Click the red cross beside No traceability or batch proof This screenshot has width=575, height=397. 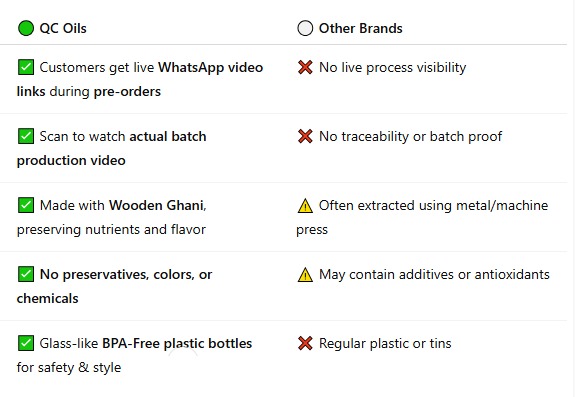pyautogui.click(x=305, y=136)
